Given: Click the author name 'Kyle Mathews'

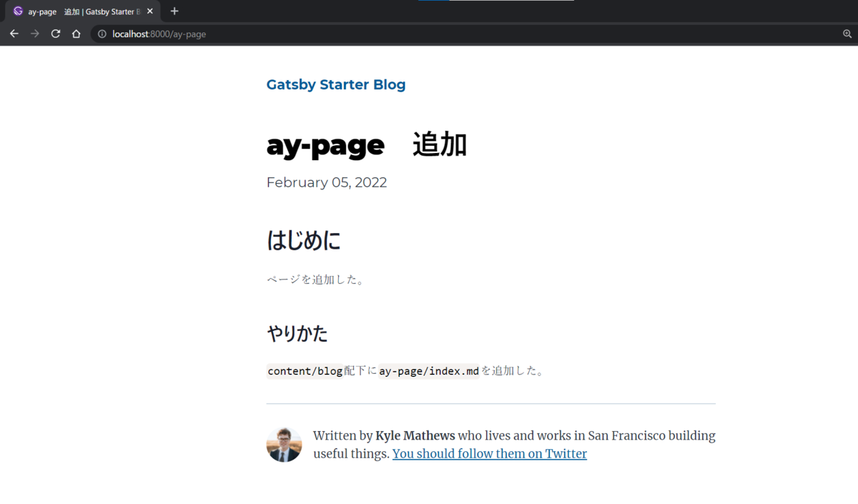Looking at the screenshot, I should [415, 435].
